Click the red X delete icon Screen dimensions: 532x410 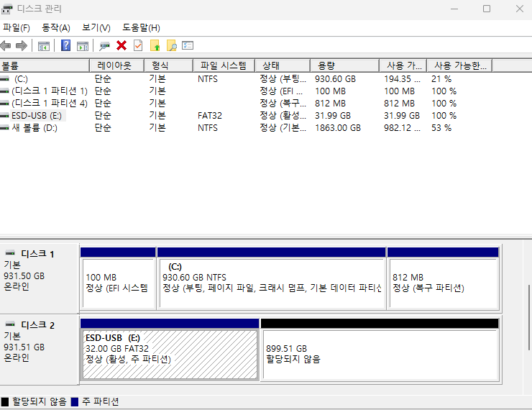pyautogui.click(x=121, y=45)
